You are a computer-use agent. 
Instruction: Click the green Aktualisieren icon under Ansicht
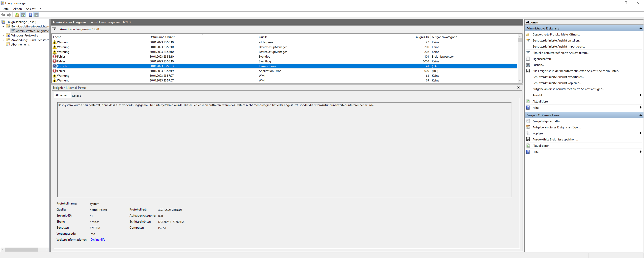pyautogui.click(x=528, y=101)
